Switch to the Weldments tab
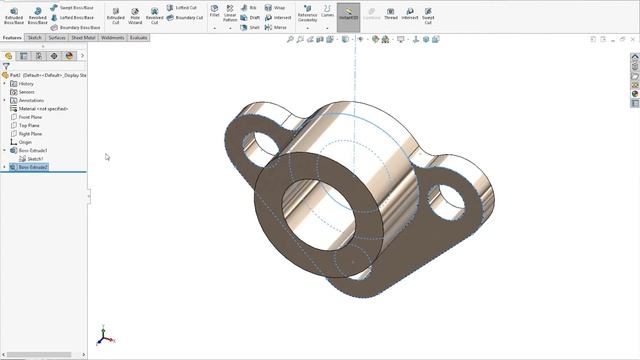 [x=112, y=38]
